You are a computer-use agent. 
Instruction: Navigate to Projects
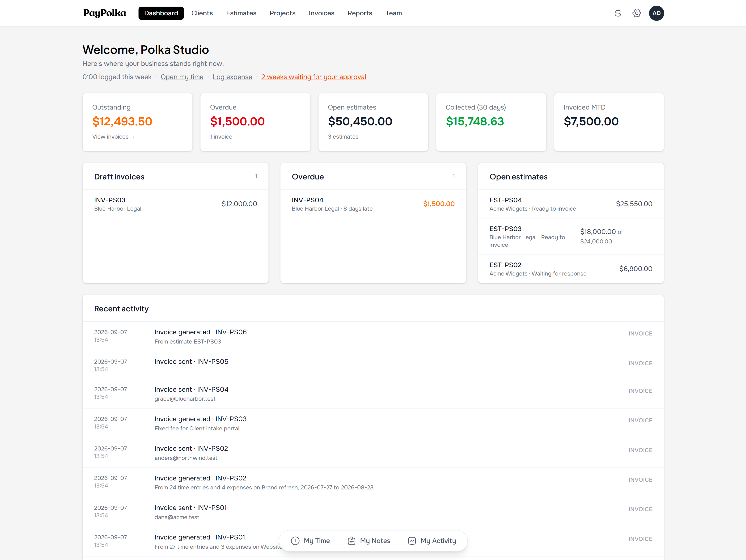282,13
